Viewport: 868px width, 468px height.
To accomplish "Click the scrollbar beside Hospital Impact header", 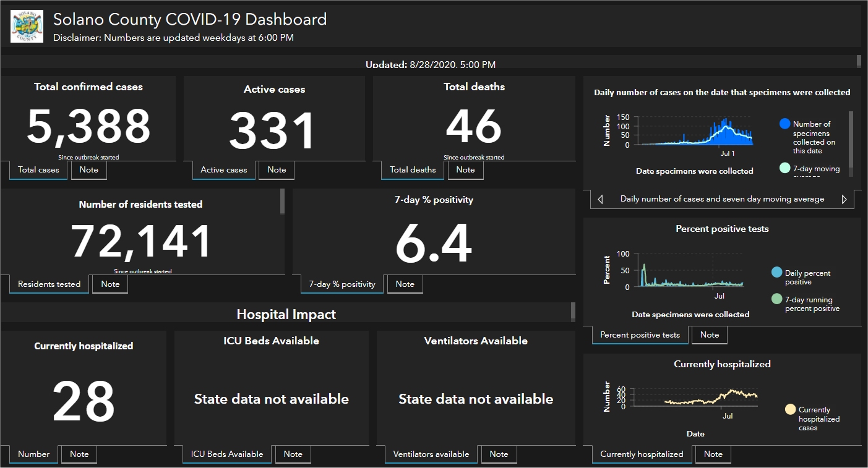I will tap(573, 311).
